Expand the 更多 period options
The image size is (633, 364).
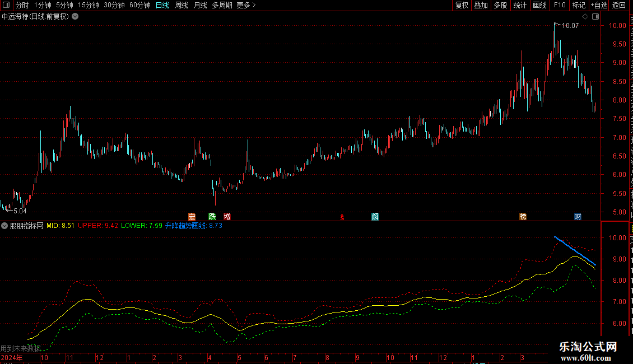[246, 5]
